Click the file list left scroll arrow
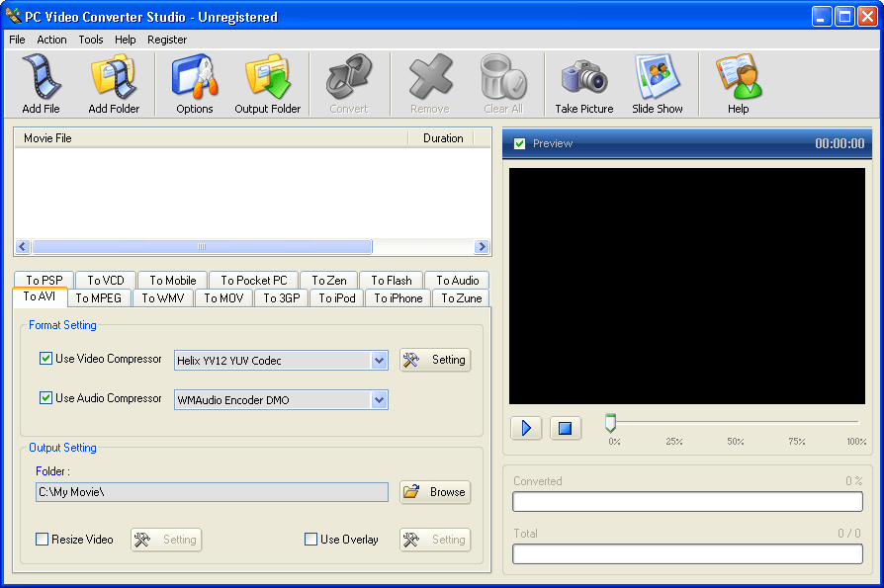884x588 pixels. coord(23,246)
